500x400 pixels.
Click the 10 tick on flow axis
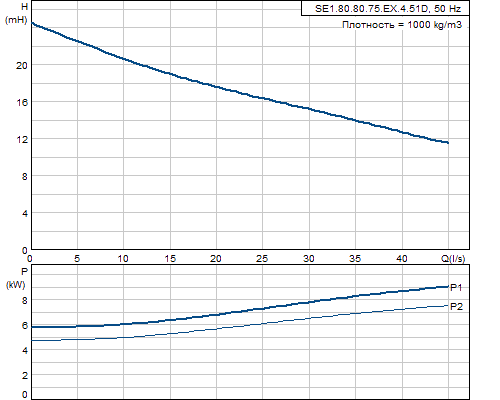123,258
